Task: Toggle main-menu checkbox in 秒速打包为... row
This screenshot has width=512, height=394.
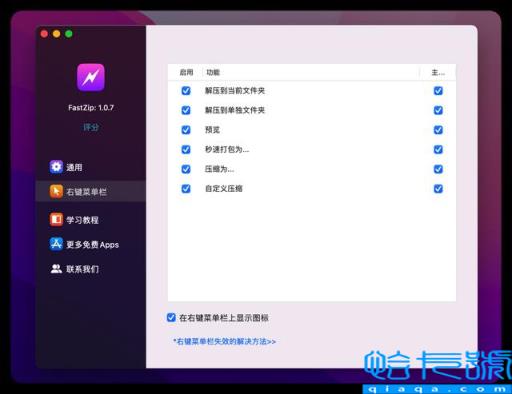Action: [x=438, y=149]
